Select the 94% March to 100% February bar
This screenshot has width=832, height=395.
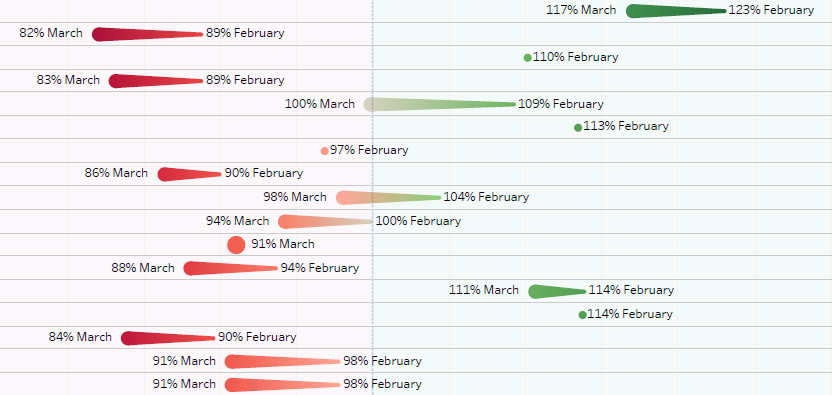[326, 221]
